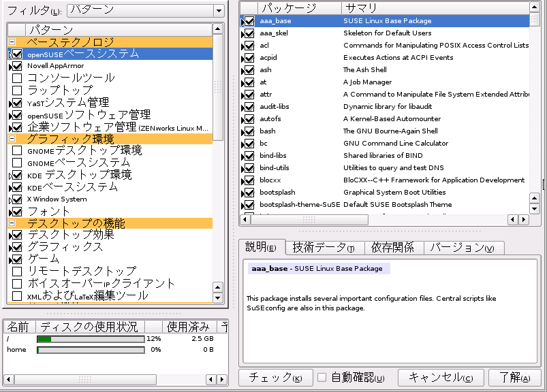Toggle 企業ソフトウェア管理 pattern checkbox
The width and height of the screenshot is (547, 392).
(16, 127)
